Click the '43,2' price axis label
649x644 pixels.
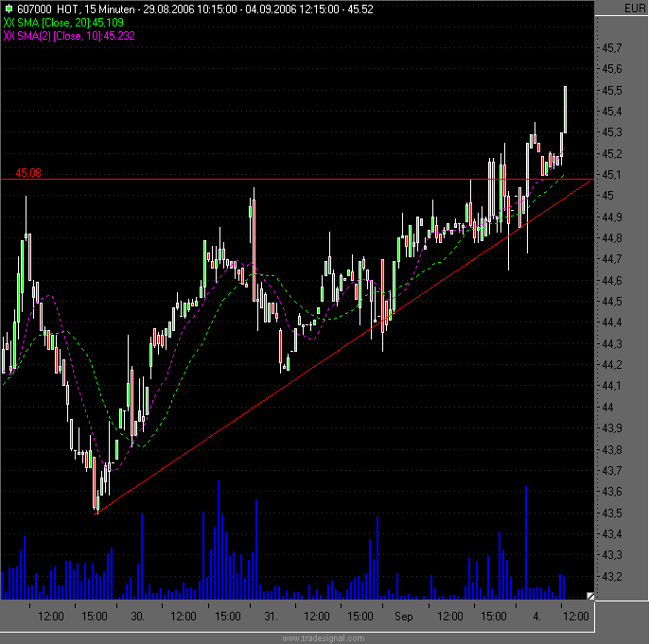(x=612, y=576)
